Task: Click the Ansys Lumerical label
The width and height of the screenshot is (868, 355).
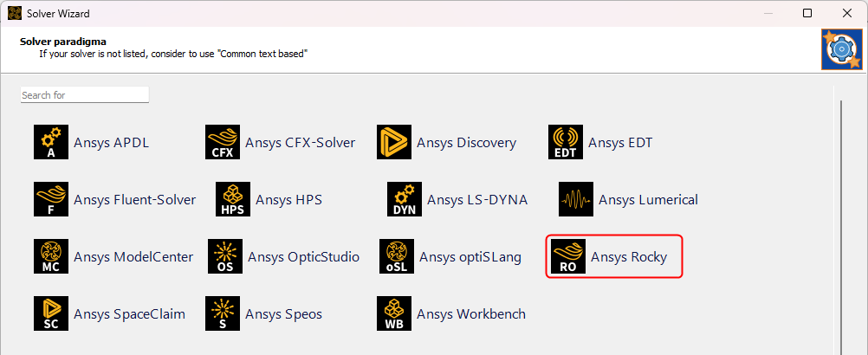Action: pos(648,200)
